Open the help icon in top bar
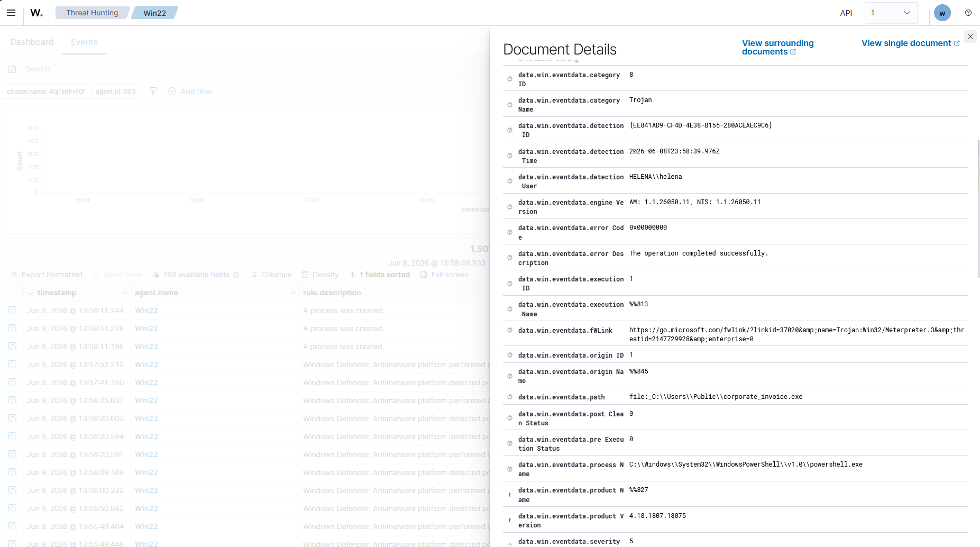Image resolution: width=980 pixels, height=547 pixels. pos(968,13)
